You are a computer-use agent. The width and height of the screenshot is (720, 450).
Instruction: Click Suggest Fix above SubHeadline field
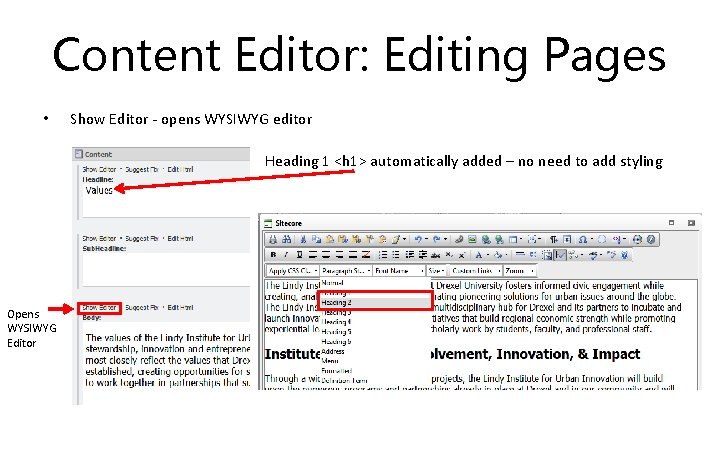click(141, 238)
